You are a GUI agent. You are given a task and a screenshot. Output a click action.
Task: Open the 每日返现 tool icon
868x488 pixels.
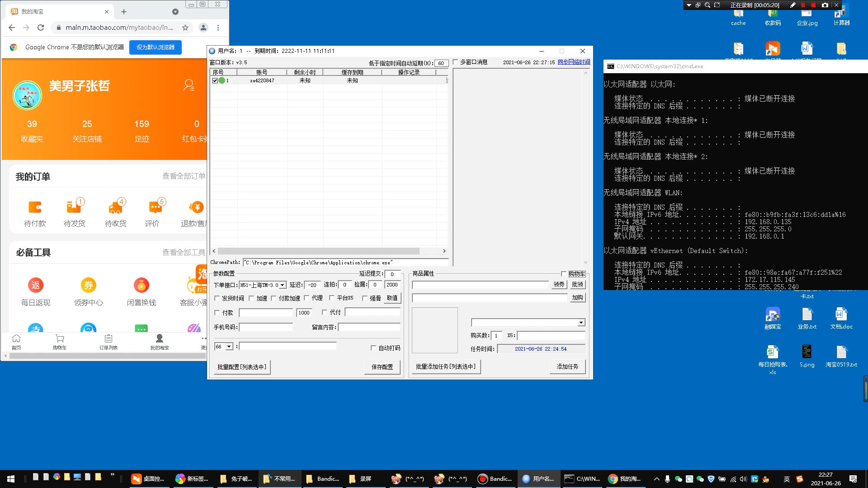tap(36, 285)
